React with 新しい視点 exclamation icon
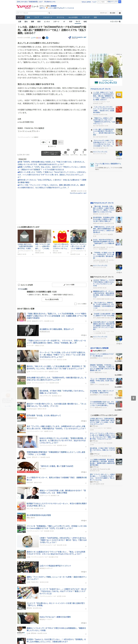 click(83, 152)
